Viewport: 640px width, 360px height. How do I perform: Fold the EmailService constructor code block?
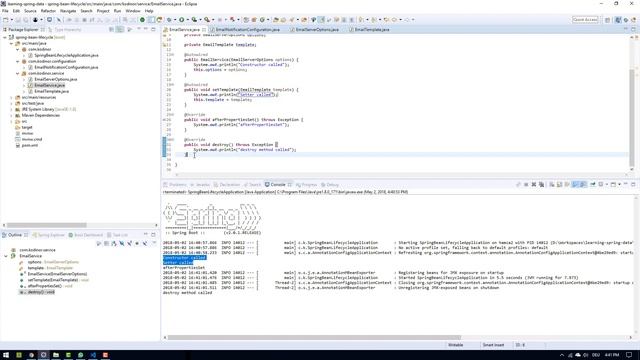[172, 55]
